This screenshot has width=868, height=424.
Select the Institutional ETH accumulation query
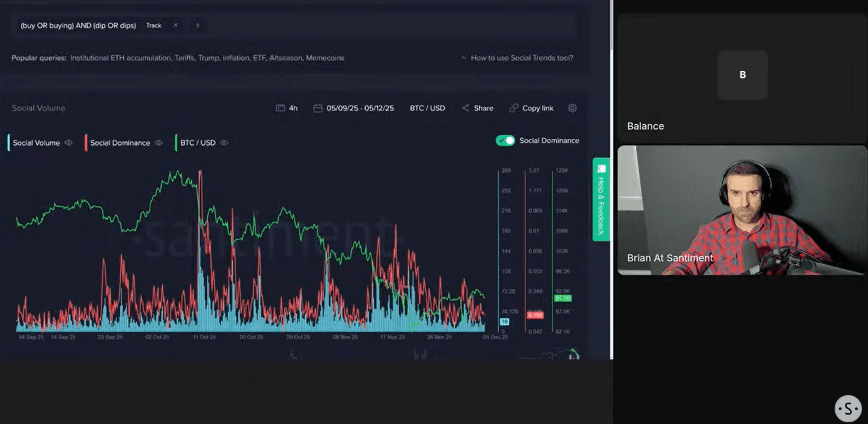point(120,58)
